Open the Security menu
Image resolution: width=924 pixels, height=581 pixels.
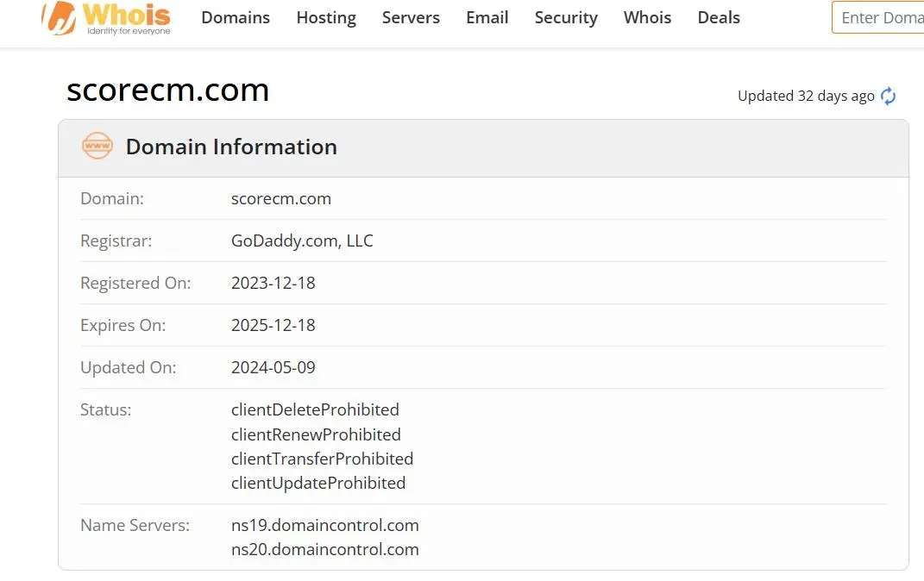pyautogui.click(x=566, y=17)
